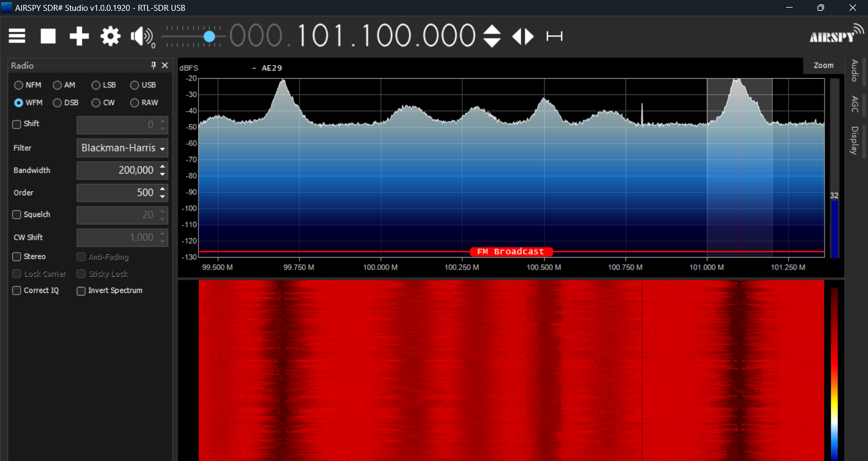The image size is (868, 461).
Task: Decrease frequency with the down triangle
Action: pos(492,43)
